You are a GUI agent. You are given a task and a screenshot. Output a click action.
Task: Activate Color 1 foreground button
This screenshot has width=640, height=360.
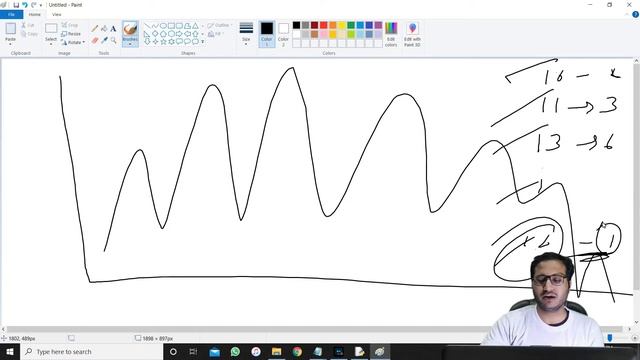pyautogui.click(x=267, y=34)
